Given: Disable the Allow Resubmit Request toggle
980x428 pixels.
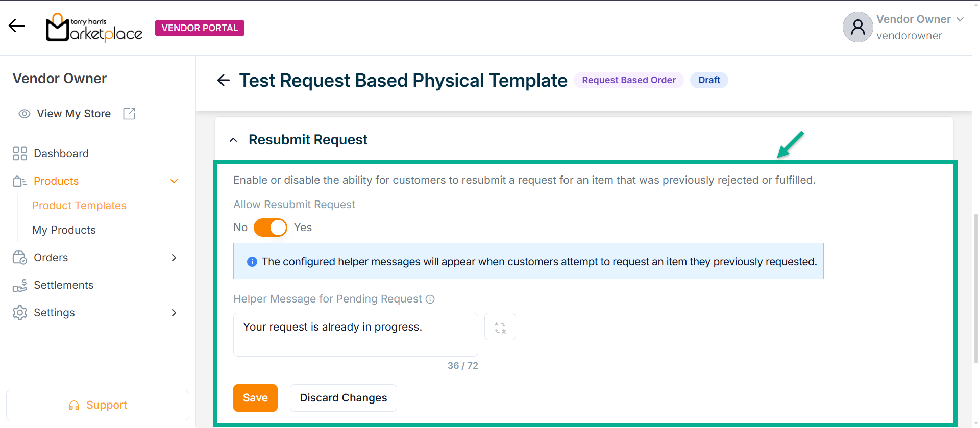Looking at the screenshot, I should point(271,228).
